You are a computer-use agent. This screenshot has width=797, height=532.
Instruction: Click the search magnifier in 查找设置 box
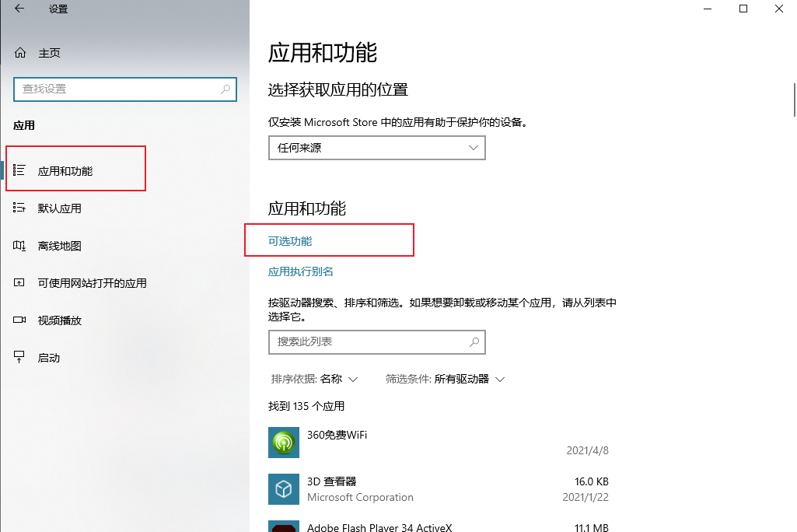pos(225,89)
